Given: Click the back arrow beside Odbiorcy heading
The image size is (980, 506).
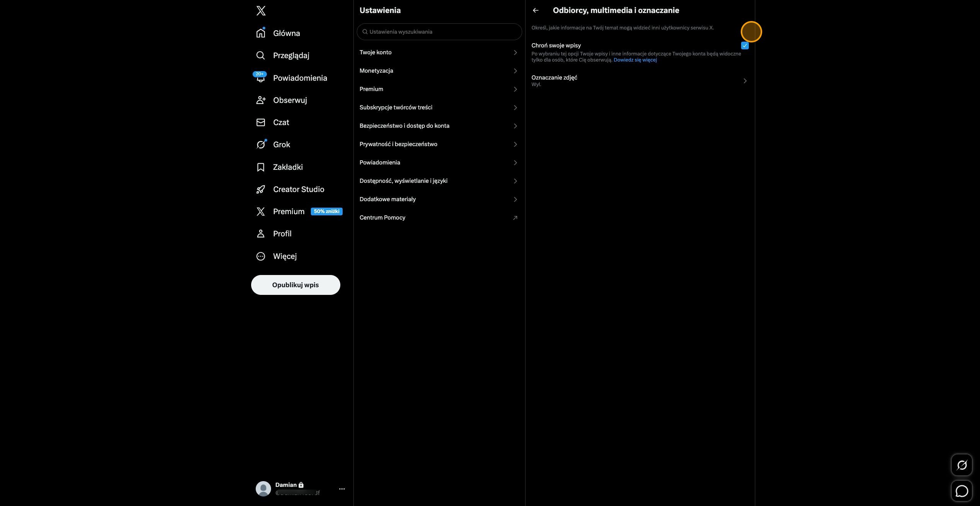Looking at the screenshot, I should click(x=536, y=10).
